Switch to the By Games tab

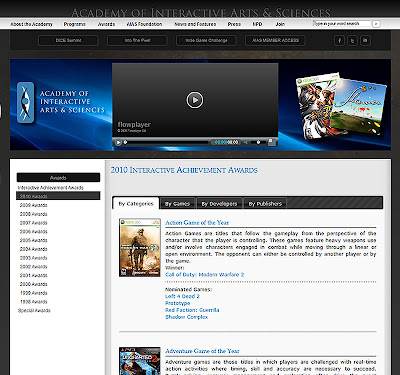[177, 204]
